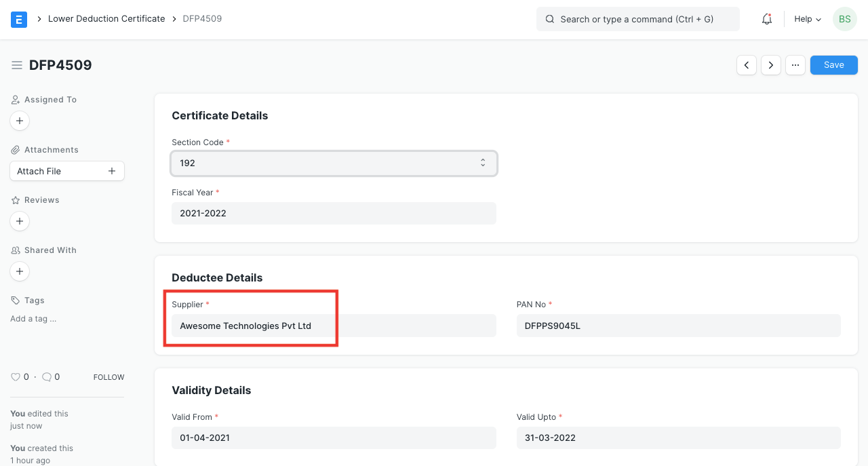Image resolution: width=868 pixels, height=466 pixels.
Task: Go to previous document arrow
Action: [747, 65]
